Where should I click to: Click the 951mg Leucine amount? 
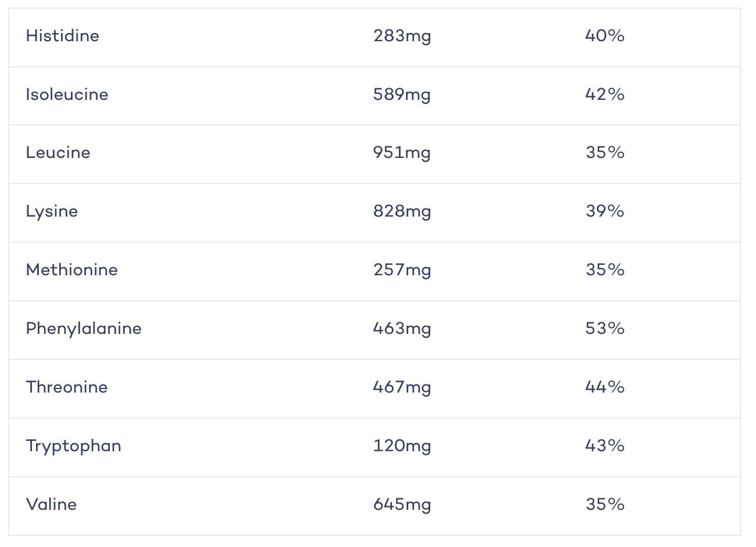click(402, 153)
